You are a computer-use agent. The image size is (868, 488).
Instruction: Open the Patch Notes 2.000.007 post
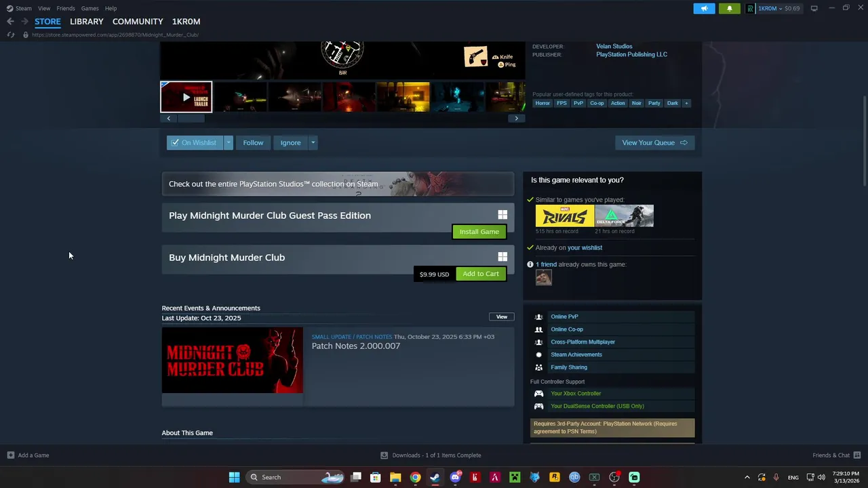pyautogui.click(x=355, y=346)
